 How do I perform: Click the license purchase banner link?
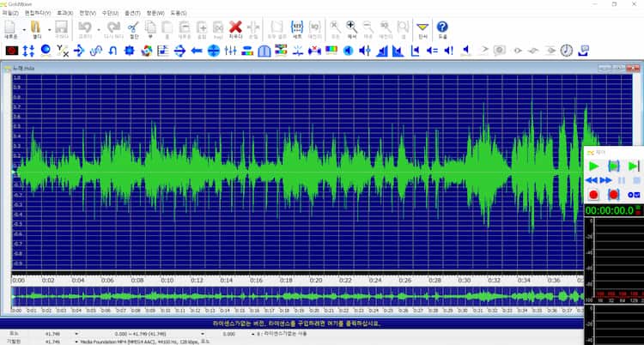(296, 324)
